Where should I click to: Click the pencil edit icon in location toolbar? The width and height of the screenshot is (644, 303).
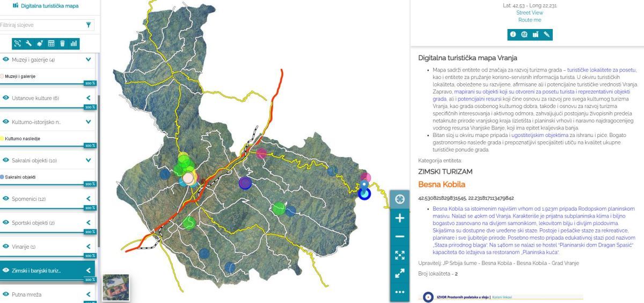[x=546, y=34]
